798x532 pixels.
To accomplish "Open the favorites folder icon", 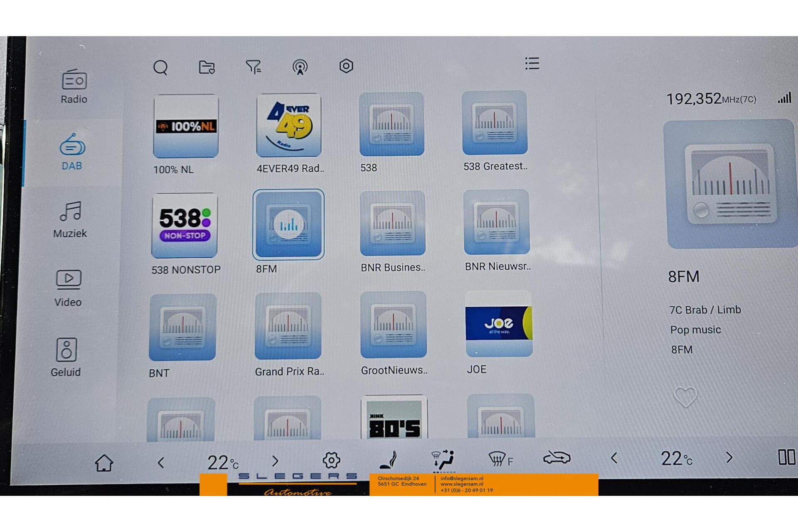I will click(207, 67).
